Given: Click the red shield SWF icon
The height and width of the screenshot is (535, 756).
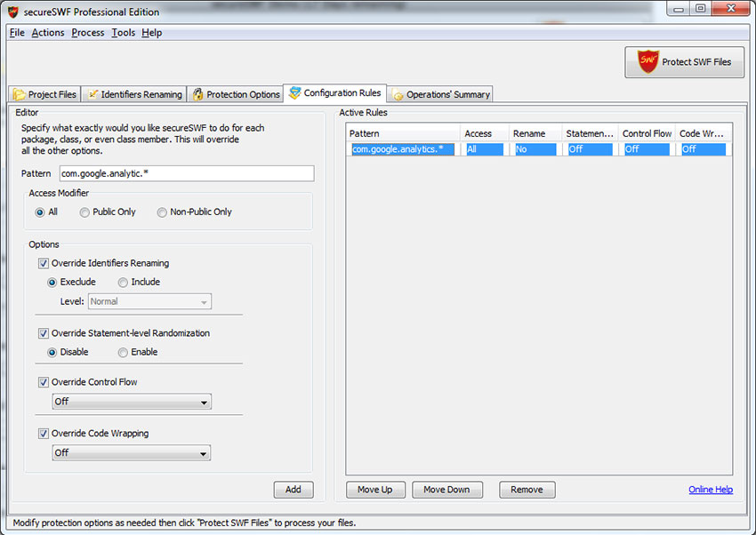Looking at the screenshot, I should [648, 62].
